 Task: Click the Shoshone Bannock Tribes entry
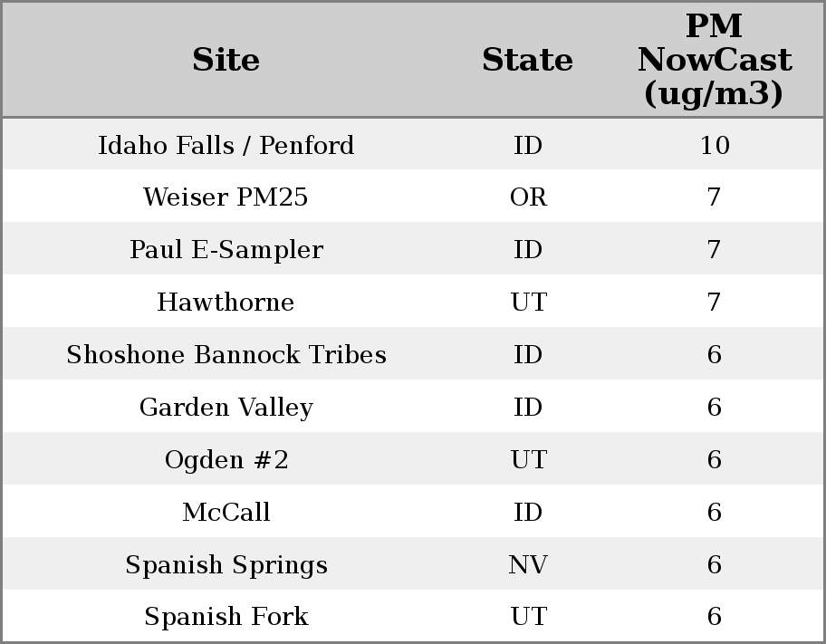[x=226, y=355]
